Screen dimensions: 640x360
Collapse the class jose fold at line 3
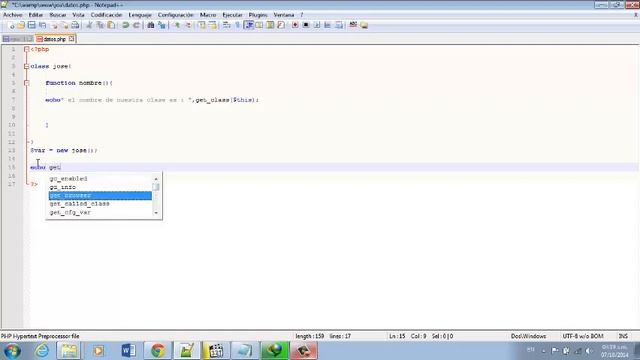click(27, 66)
